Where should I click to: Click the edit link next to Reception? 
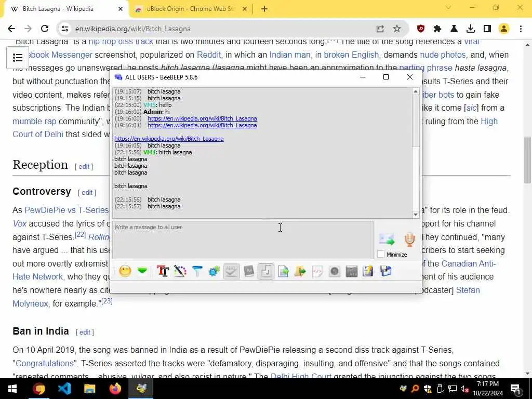tap(84, 167)
